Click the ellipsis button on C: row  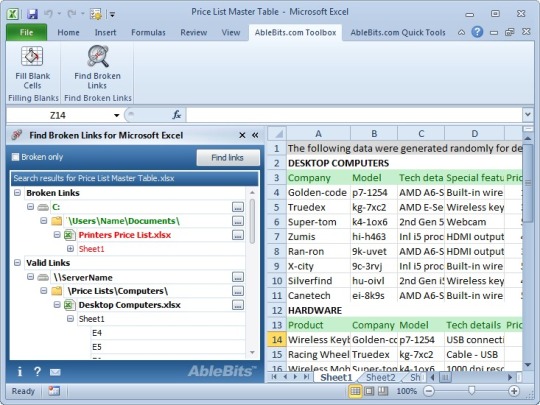[x=238, y=207]
